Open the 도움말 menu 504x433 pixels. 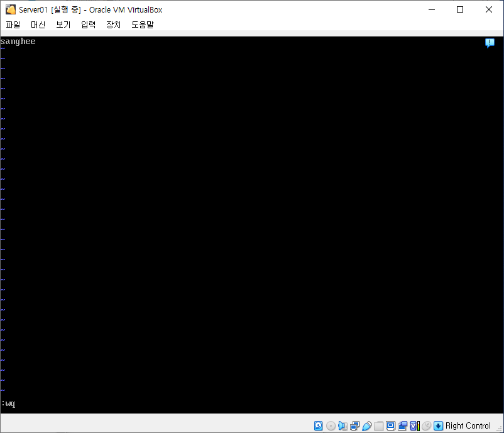coord(143,25)
